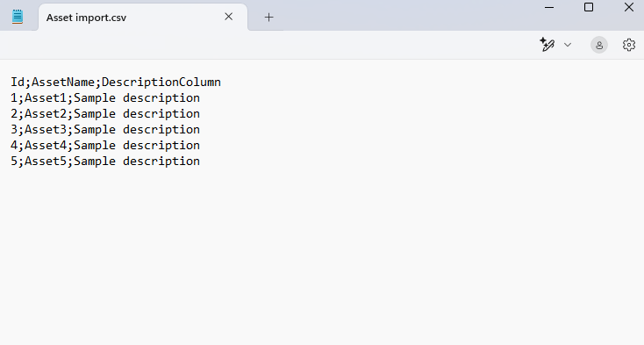Click in the line starting with 4;Asset4
The image size is (644, 345).
(105, 146)
